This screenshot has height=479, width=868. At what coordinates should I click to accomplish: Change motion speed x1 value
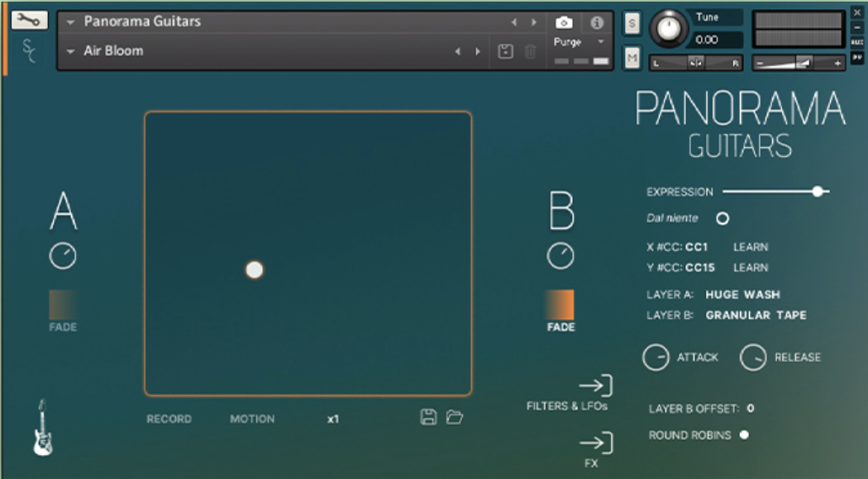pyautogui.click(x=332, y=419)
